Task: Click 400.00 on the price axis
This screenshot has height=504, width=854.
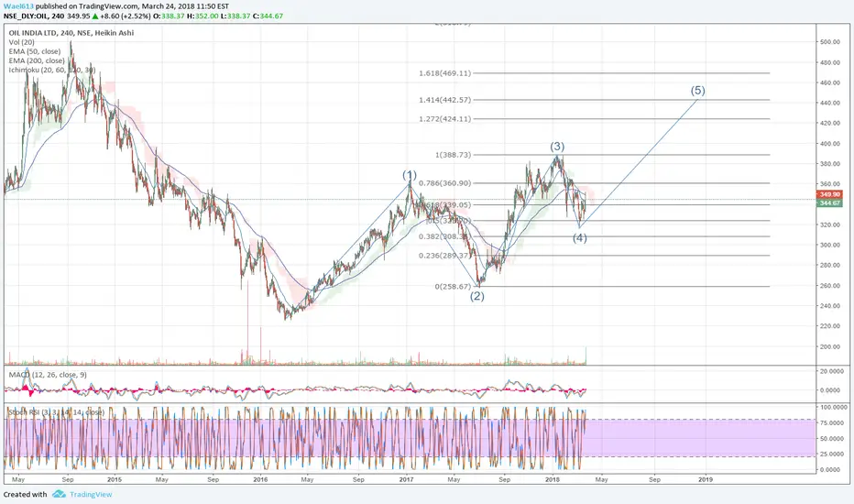Action: 829,144
